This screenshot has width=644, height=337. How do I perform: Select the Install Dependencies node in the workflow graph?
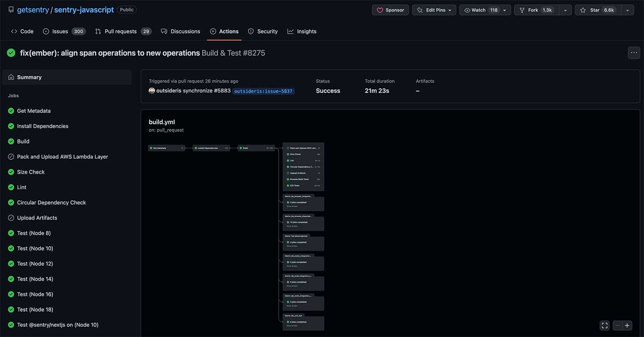[211, 148]
